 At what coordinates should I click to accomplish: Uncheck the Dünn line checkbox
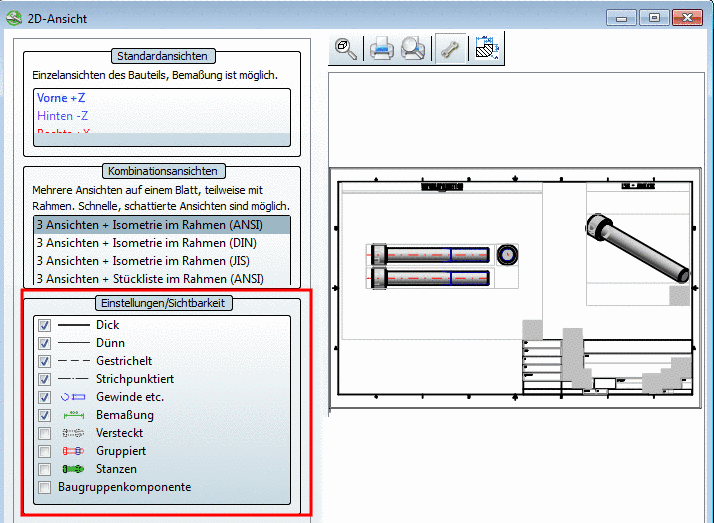[44, 343]
